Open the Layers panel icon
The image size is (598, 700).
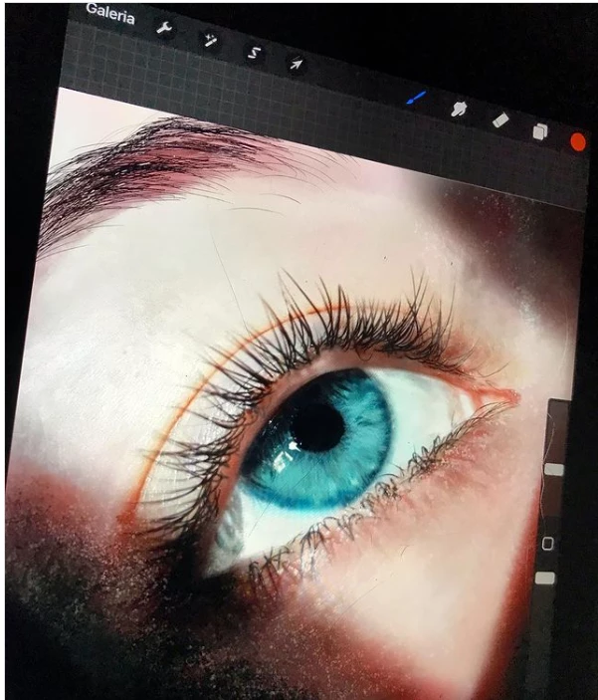click(x=540, y=131)
